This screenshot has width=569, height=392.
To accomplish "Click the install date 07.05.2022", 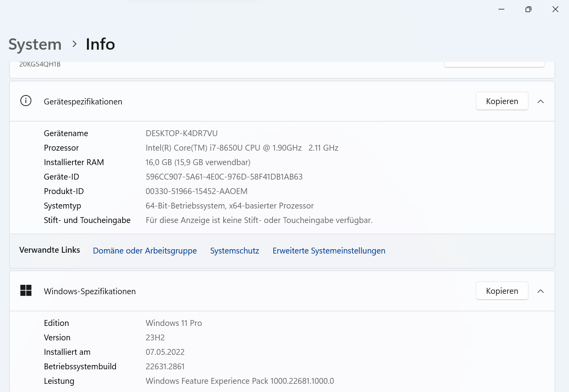I will click(x=165, y=352).
